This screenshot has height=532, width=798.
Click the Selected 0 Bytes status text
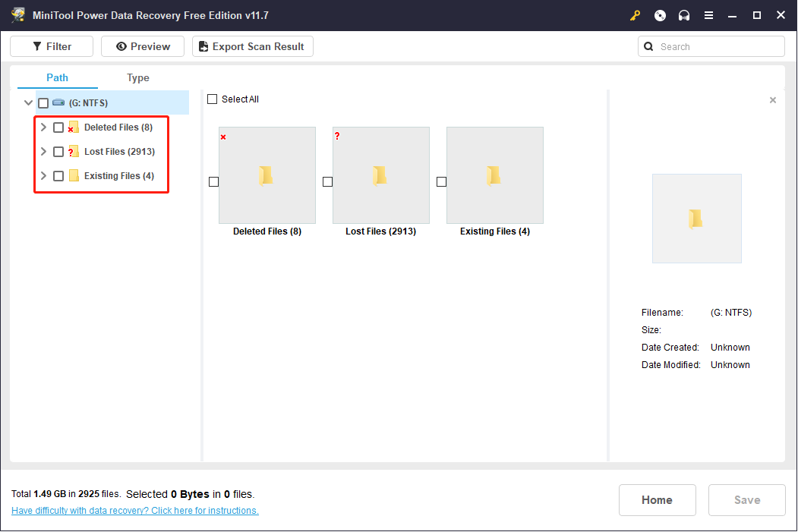(x=191, y=494)
